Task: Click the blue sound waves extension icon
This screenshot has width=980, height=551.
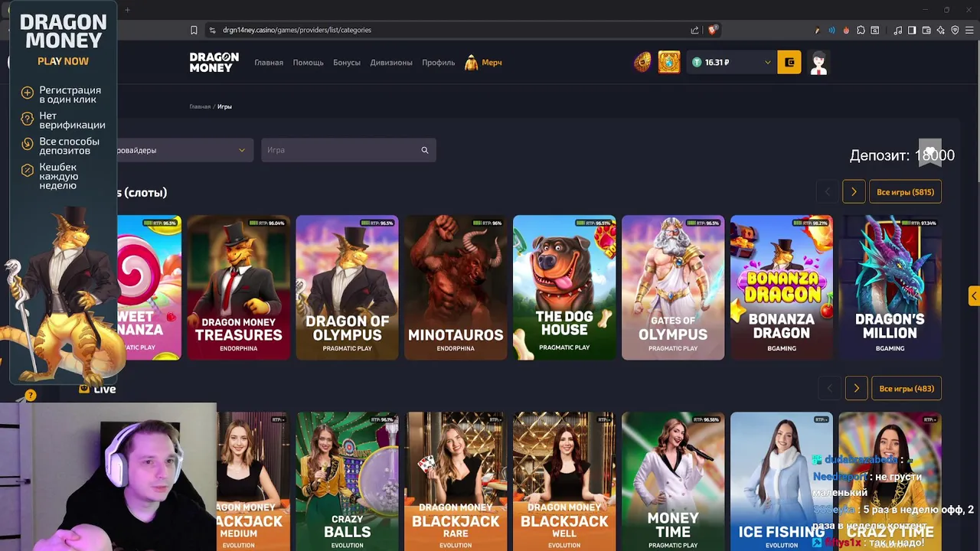Action: [x=831, y=30]
